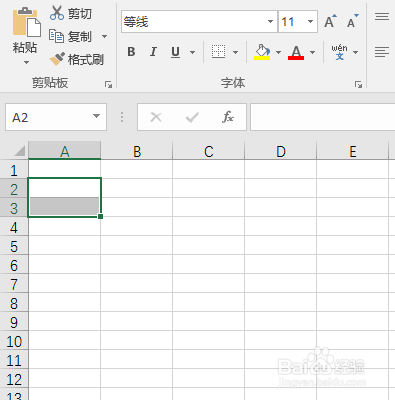Click the formula bar drag handle dots
This screenshot has width=395, height=400.
(122, 117)
